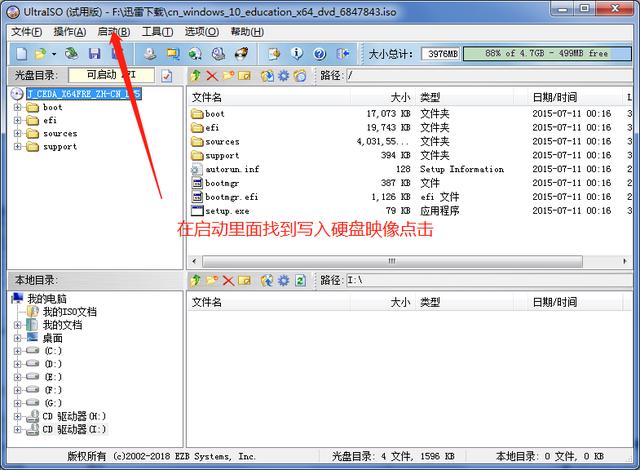Click the extract icon in ISO toolbar
Image resolution: width=640 pixels, height=470 pixels.
click(x=267, y=75)
